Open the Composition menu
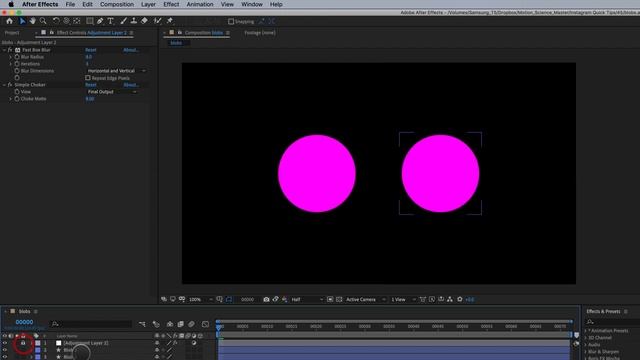Viewport: 640px width, 360px height. pos(117,4)
